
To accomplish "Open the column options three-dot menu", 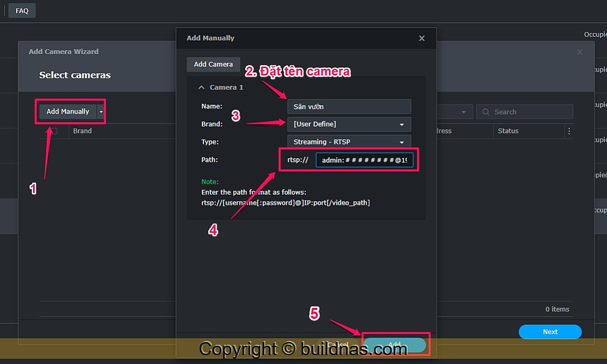I will [569, 131].
